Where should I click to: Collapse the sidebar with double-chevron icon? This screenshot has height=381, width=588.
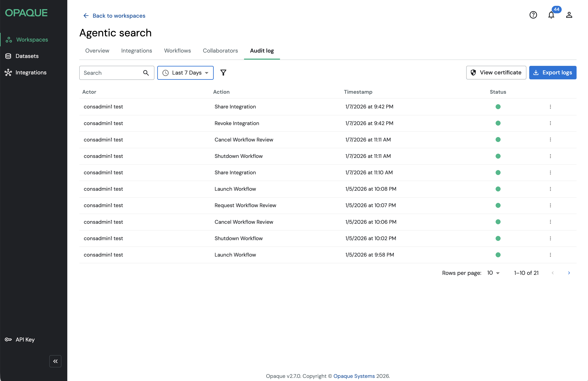tap(55, 361)
